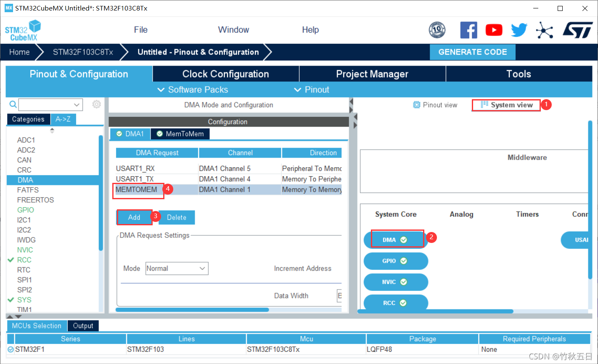Screen dimensions: 598x364
Task: Click the STM32CubeMX logo
Action: tap(23, 31)
